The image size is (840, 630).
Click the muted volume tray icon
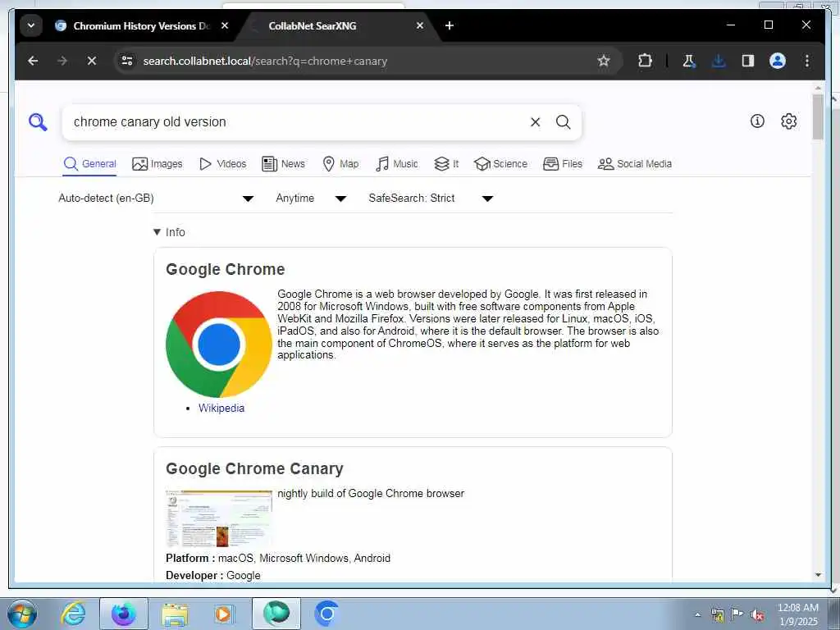click(757, 615)
